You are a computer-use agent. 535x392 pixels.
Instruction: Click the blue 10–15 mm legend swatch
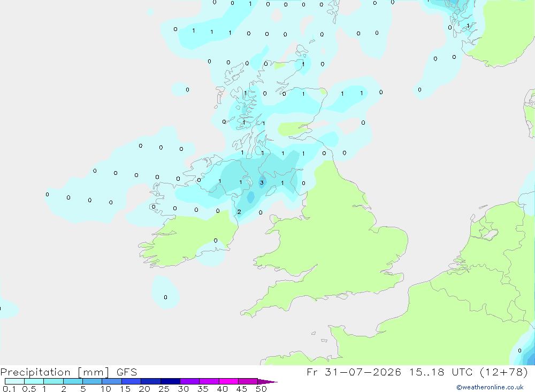pyautogui.click(x=112, y=381)
